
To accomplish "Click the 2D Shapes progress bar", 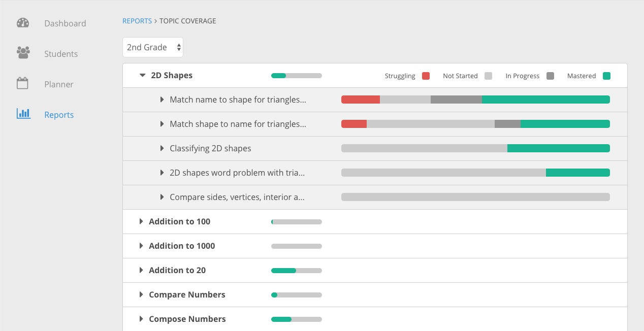I will (x=297, y=76).
